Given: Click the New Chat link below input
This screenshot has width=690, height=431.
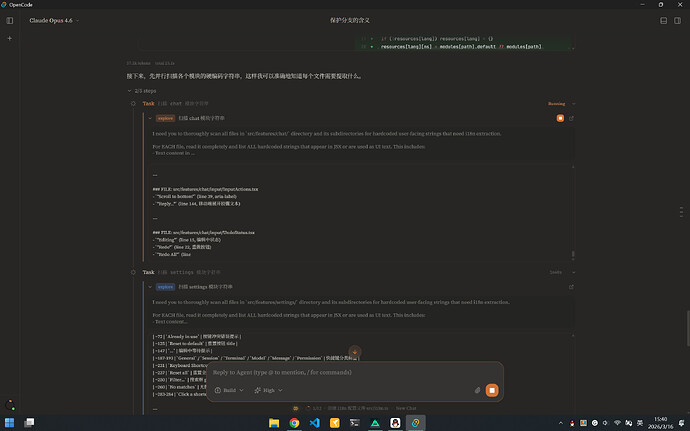Looking at the screenshot, I should tap(406, 409).
